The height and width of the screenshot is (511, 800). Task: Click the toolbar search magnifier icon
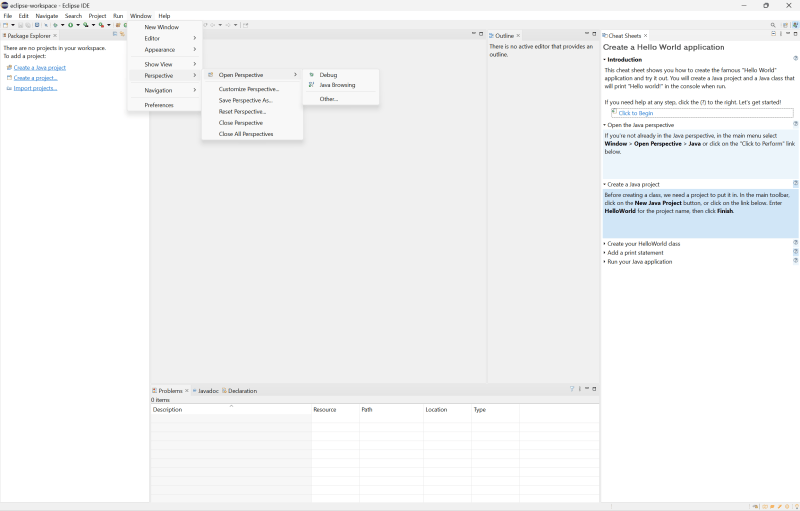(x=773, y=25)
